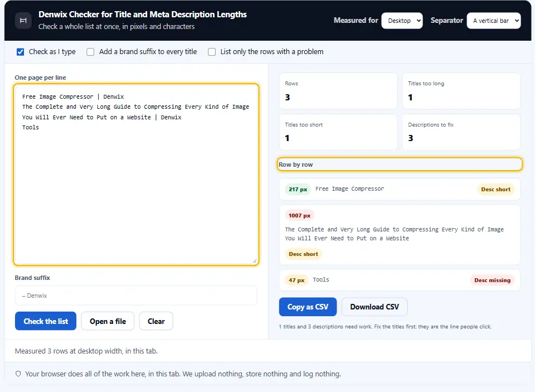The image size is (535, 392).
Task: Click the 'Descriptions to fix' stat card
Action: (x=461, y=132)
